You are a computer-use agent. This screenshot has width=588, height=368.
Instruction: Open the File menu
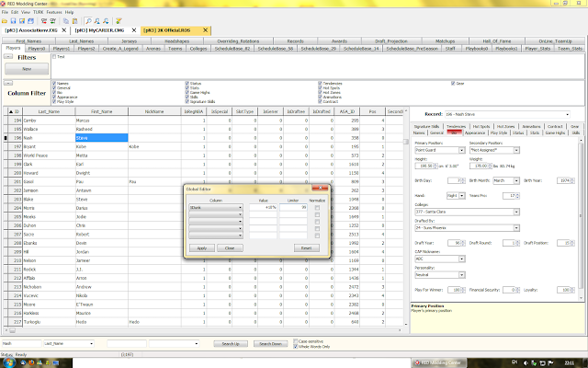[5, 12]
